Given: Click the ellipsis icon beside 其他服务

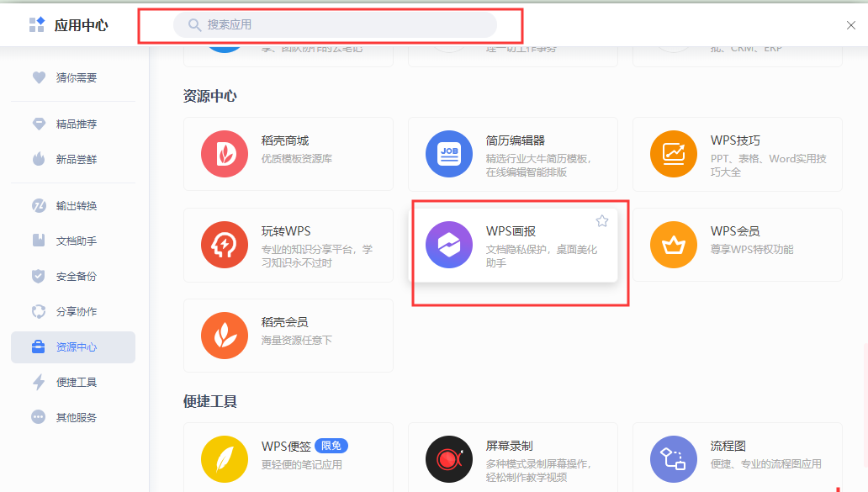Looking at the screenshot, I should click(38, 417).
